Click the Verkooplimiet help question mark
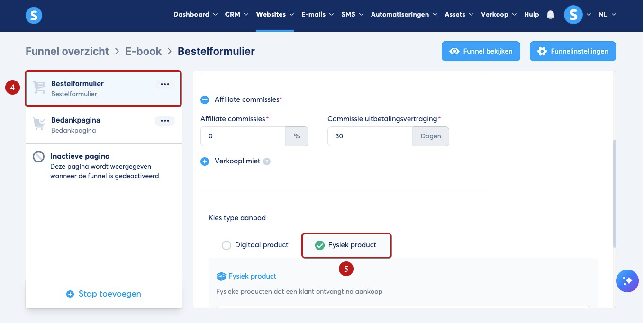 (x=267, y=162)
